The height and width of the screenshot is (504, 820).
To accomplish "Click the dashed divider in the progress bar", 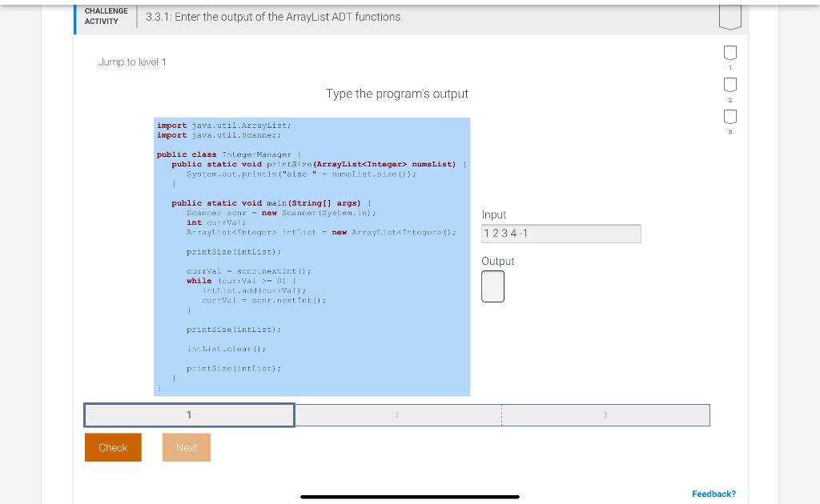I will coord(501,414).
